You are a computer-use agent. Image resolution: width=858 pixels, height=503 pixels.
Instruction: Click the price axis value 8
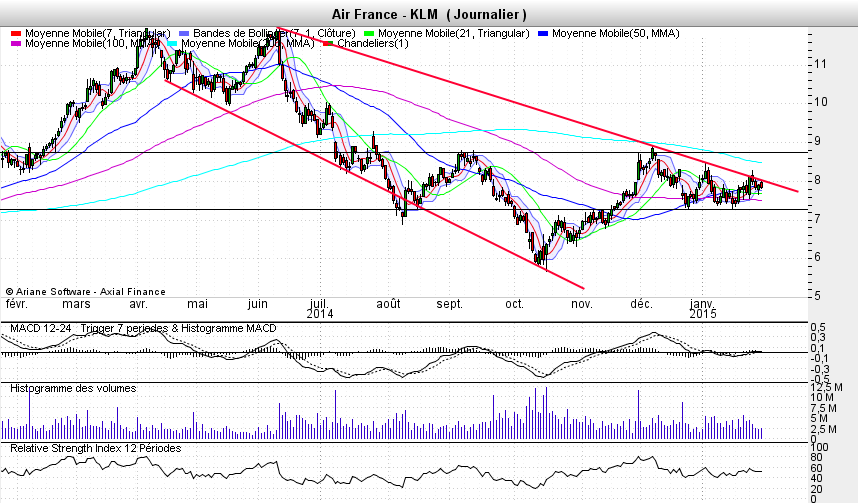click(817, 180)
